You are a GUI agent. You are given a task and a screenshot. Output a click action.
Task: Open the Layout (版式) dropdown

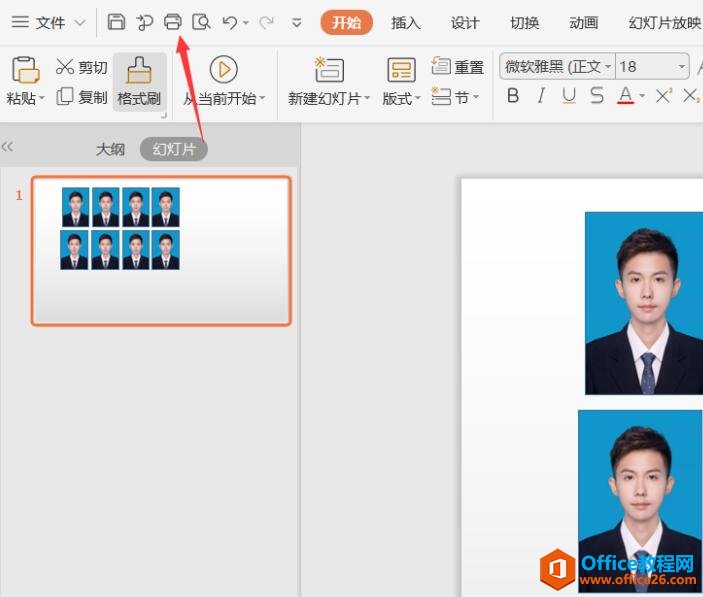401,98
